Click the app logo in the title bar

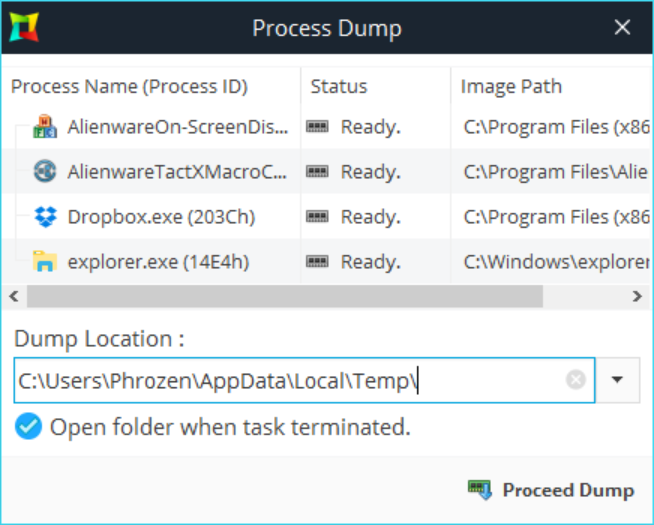point(24,27)
